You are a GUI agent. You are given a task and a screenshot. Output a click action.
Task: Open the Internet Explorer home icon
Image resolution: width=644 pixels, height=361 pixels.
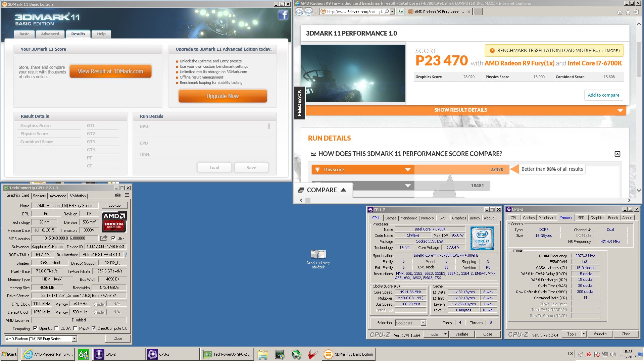click(x=620, y=12)
